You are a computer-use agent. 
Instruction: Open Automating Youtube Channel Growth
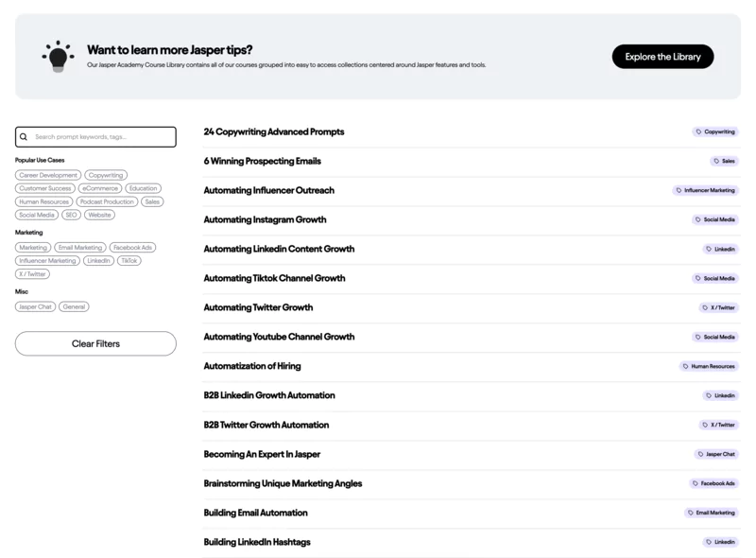pyautogui.click(x=279, y=337)
